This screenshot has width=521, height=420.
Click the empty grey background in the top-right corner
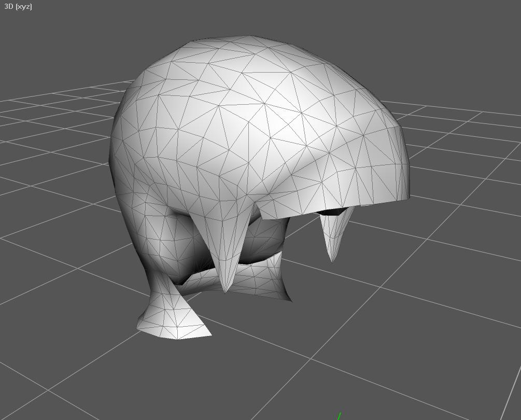pyautogui.click(x=467, y=41)
